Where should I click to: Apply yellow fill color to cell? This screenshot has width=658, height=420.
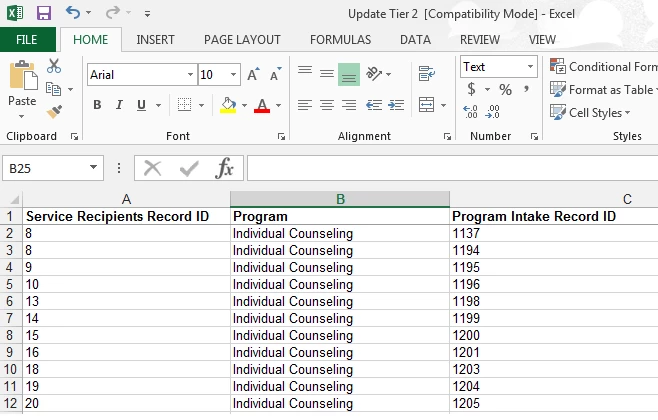(228, 105)
